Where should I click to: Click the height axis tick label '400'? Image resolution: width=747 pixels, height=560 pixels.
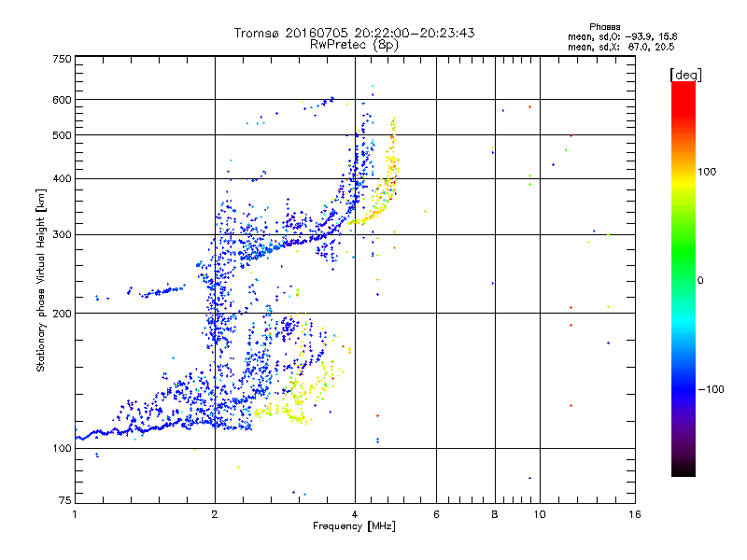pos(62,178)
